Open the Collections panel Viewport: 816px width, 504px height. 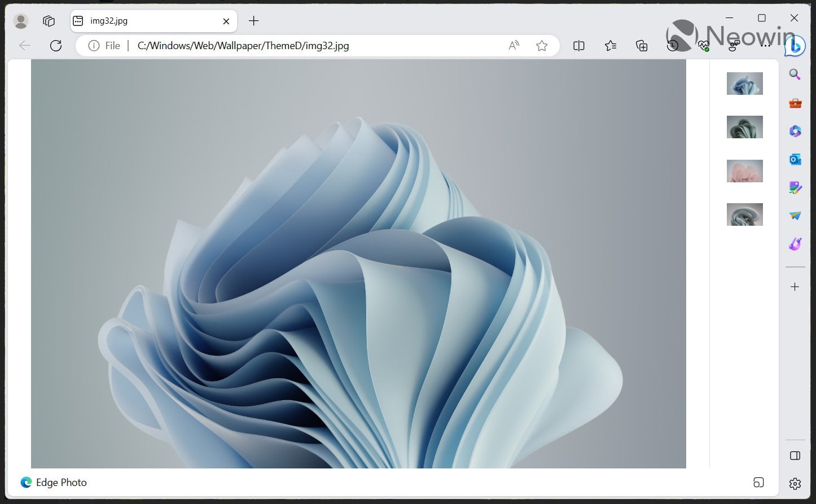[x=642, y=46]
